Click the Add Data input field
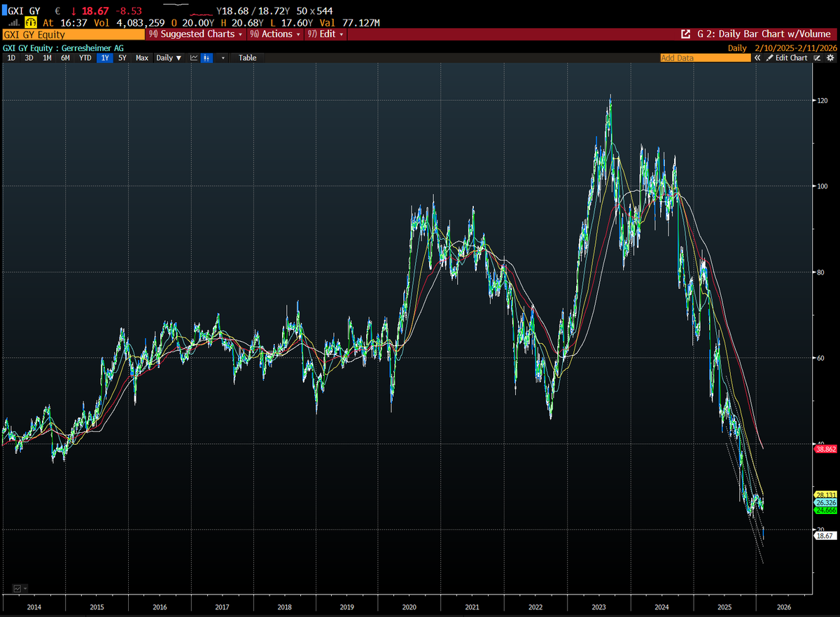Screen dimensions: 840x617 (x=705, y=58)
